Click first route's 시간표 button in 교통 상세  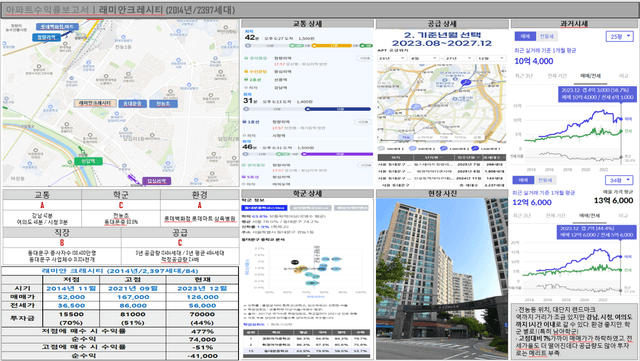coord(363,58)
